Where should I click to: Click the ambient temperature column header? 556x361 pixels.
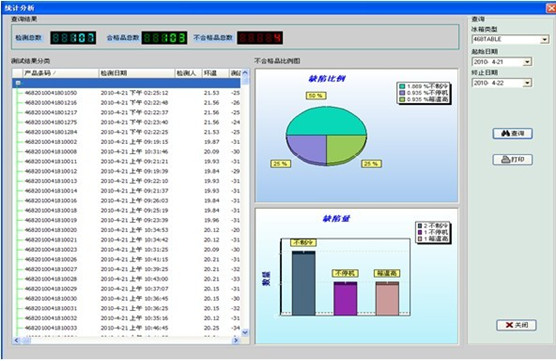(x=215, y=73)
